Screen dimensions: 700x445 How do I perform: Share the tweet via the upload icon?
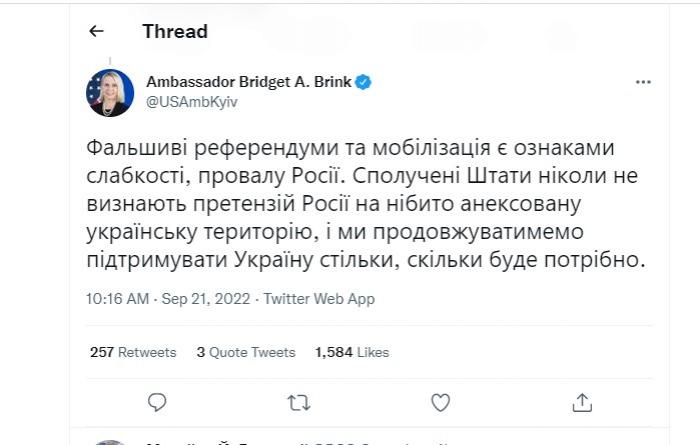click(582, 403)
